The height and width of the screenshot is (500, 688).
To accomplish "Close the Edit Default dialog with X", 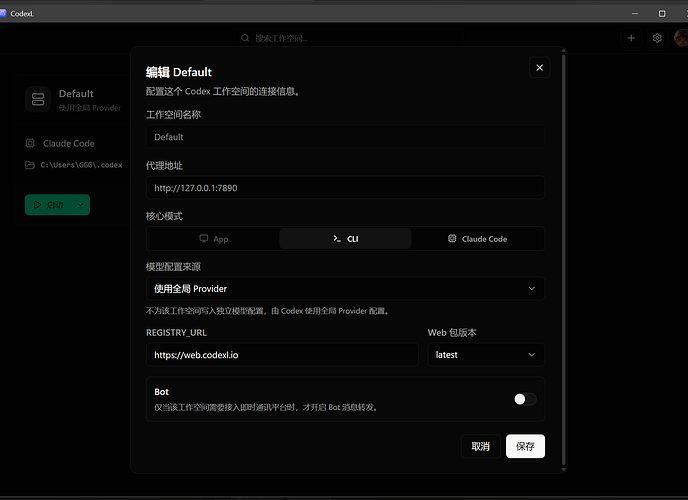I will pos(539,68).
